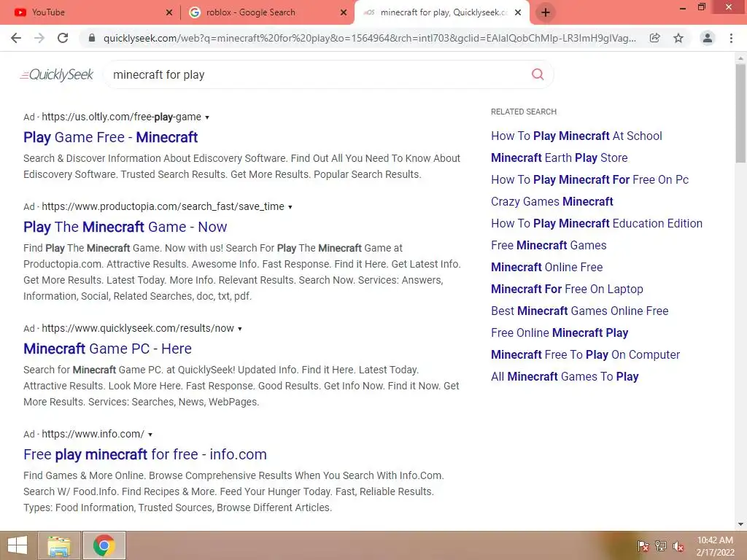747x560 pixels.
Task: Open Action Center flag tray icon
Action: click(643, 546)
